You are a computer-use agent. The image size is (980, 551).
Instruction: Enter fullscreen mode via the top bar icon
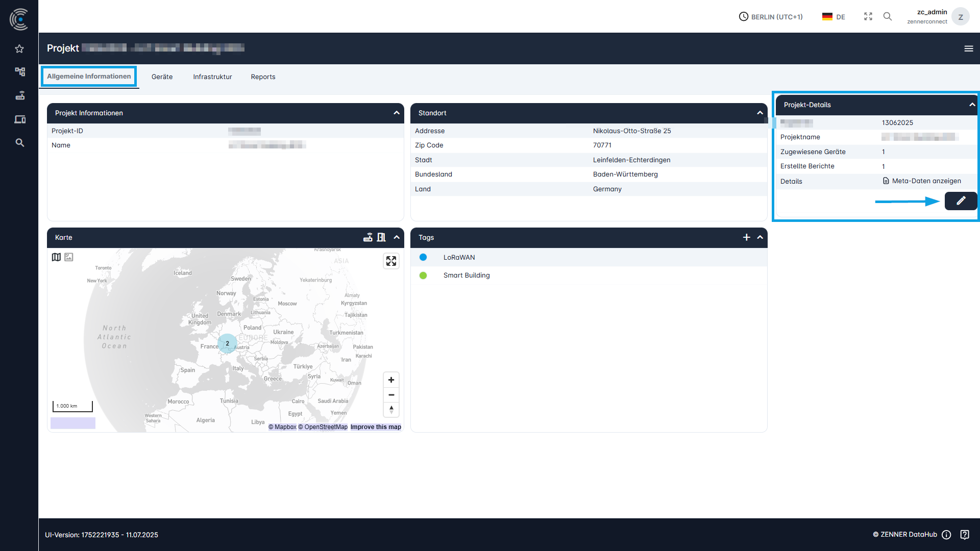868,16
